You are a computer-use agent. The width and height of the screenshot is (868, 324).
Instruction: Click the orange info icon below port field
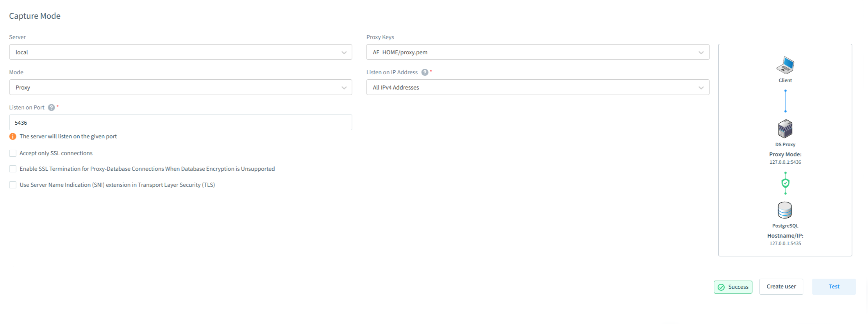(x=13, y=136)
